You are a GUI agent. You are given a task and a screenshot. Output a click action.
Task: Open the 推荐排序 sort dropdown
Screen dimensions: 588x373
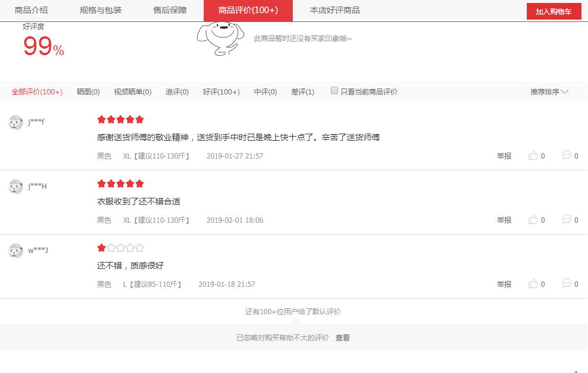[549, 92]
